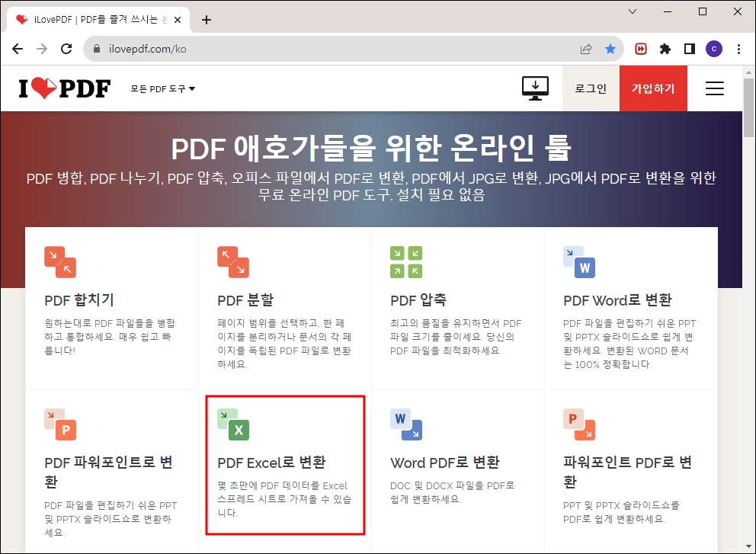
Task: Click the 로그인 button
Action: (x=591, y=88)
